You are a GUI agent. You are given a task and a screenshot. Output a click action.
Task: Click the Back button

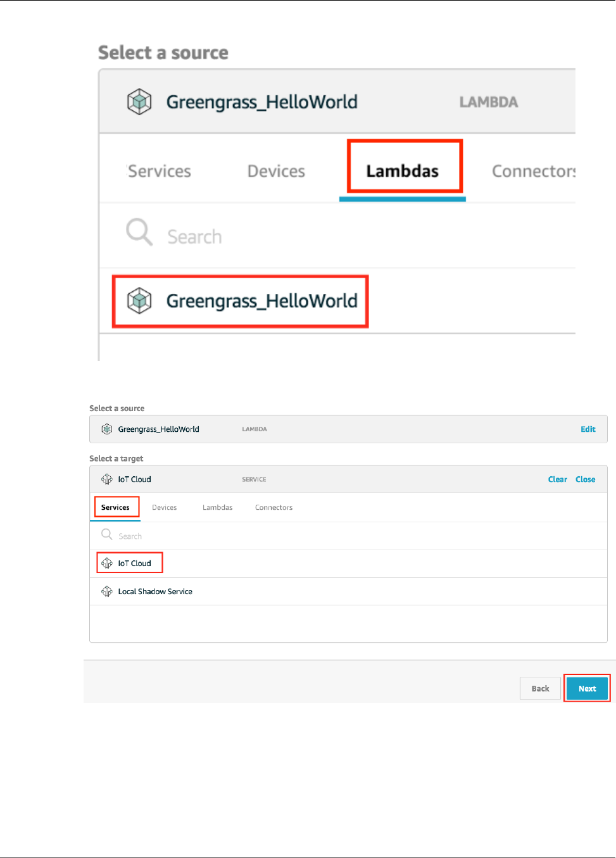coord(540,688)
